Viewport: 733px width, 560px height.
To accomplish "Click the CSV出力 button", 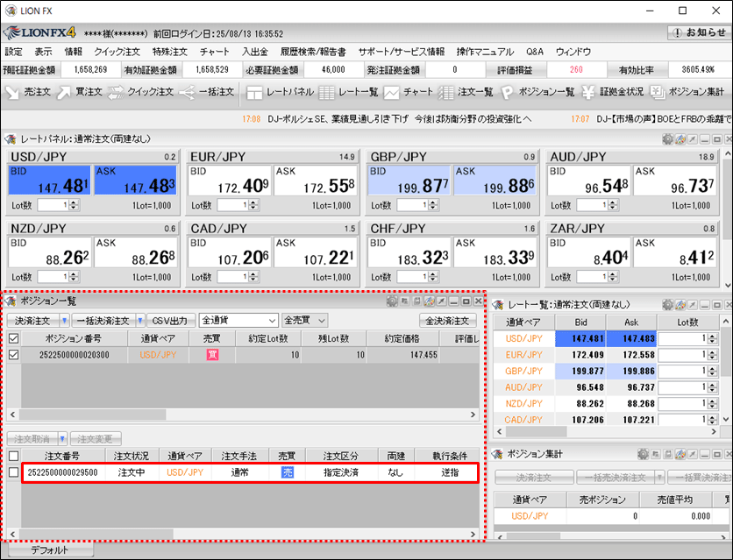I will (x=170, y=321).
